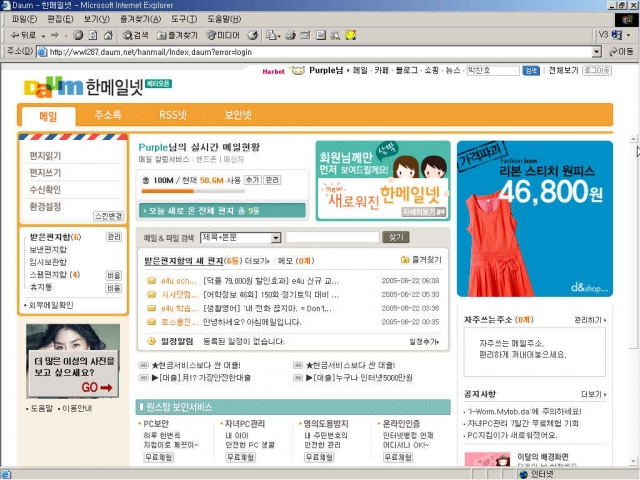
Task: Open the 편집(E) menu
Action: click(x=60, y=19)
